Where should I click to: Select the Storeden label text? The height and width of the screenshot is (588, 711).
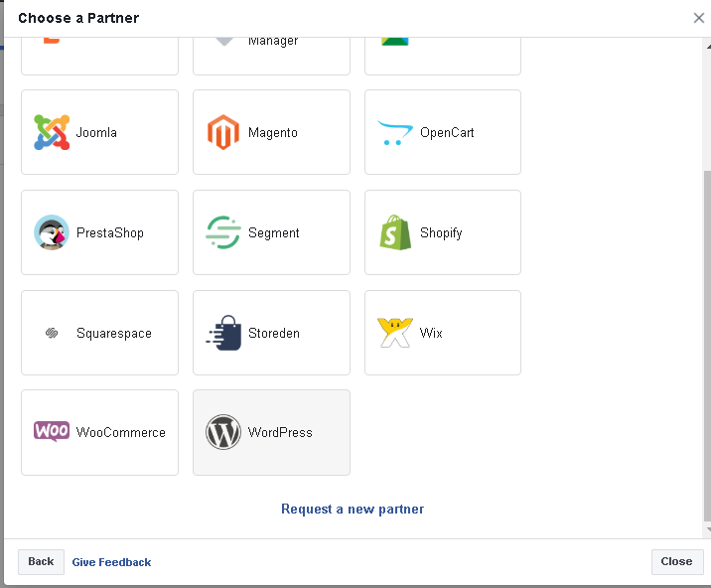274,333
